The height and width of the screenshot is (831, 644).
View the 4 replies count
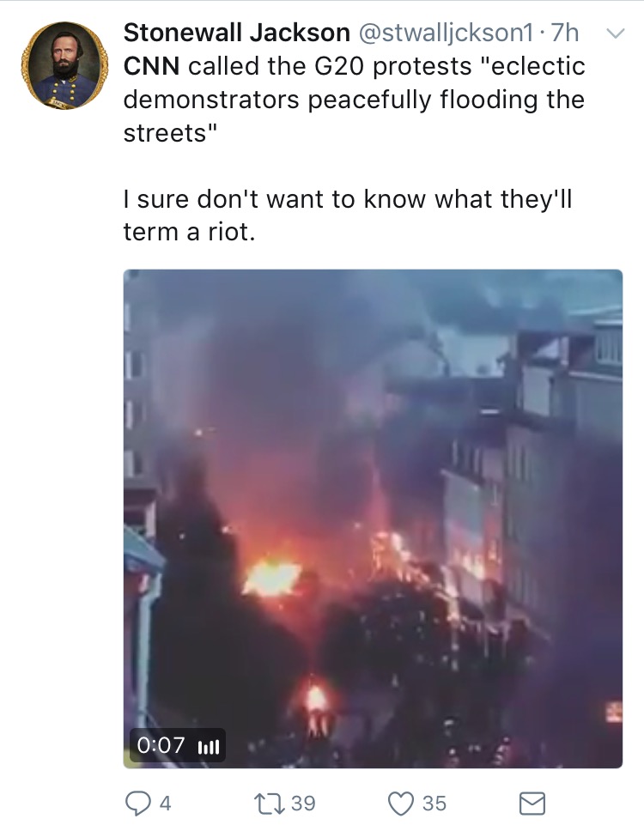click(166, 804)
